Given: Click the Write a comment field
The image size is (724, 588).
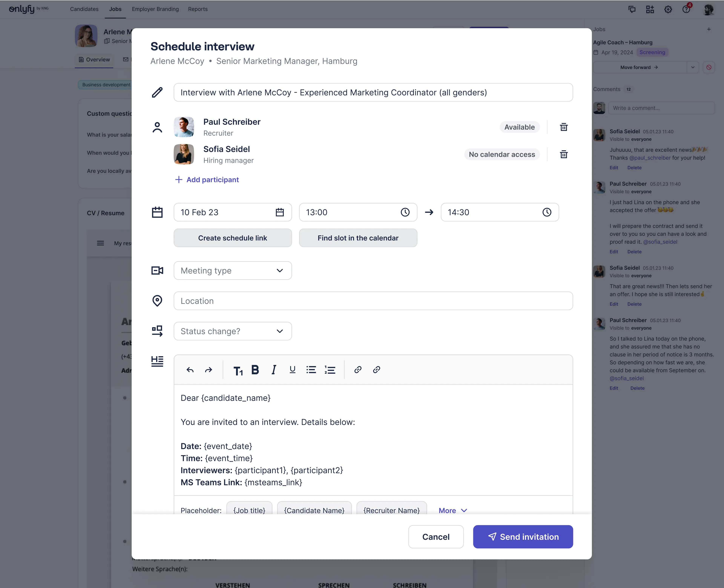Looking at the screenshot, I should 661,108.
